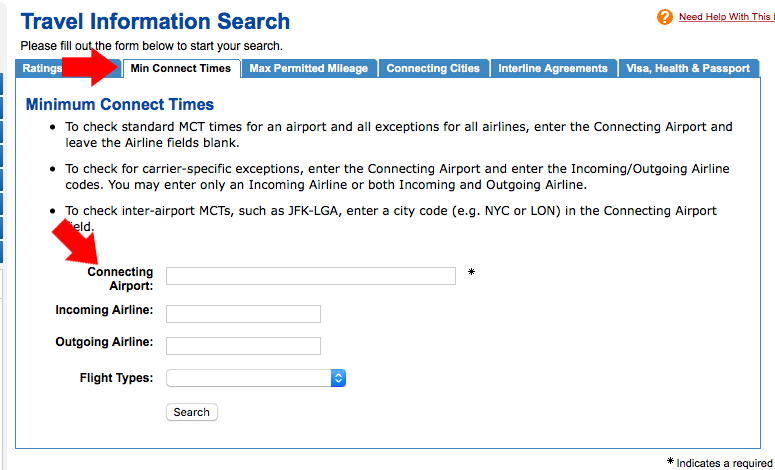Select the Min Connect Times tab
775x470 pixels.
(181, 68)
